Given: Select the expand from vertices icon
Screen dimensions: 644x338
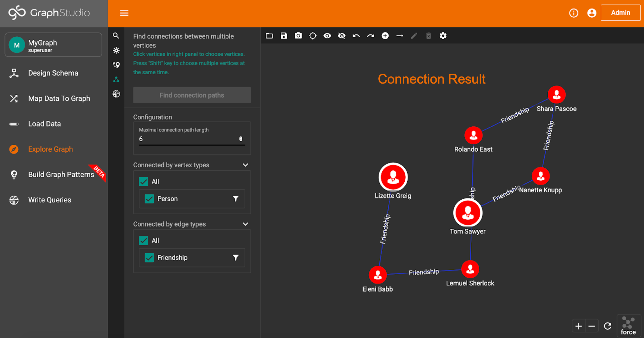Looking at the screenshot, I should pos(116,50).
